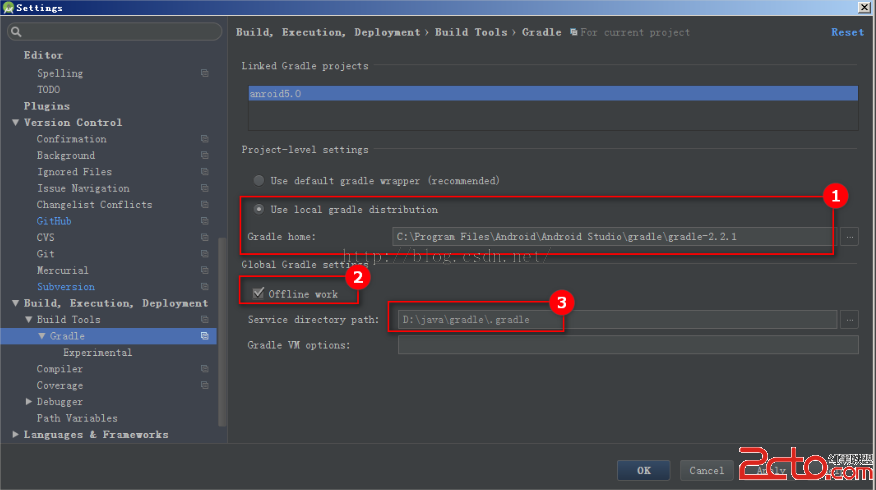The width and height of the screenshot is (876, 490).
Task: Click the Reset link
Action: click(847, 32)
